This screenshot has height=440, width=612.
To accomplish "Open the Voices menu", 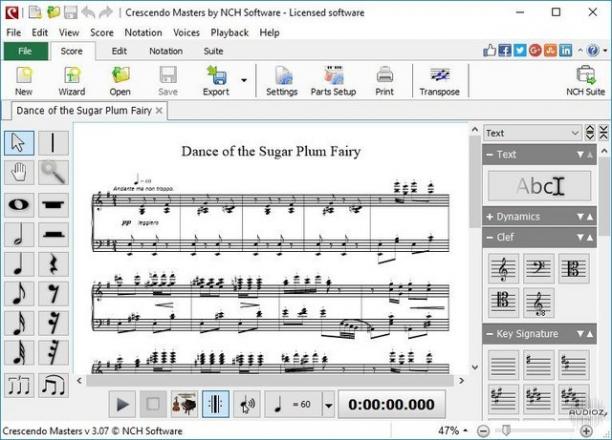I will (186, 32).
